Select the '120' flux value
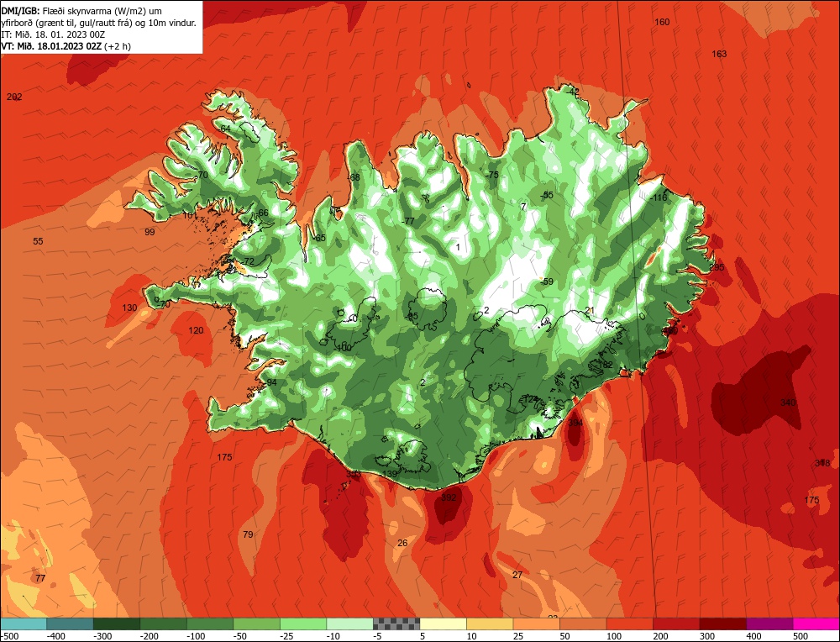The height and width of the screenshot is (642, 840). click(x=196, y=330)
